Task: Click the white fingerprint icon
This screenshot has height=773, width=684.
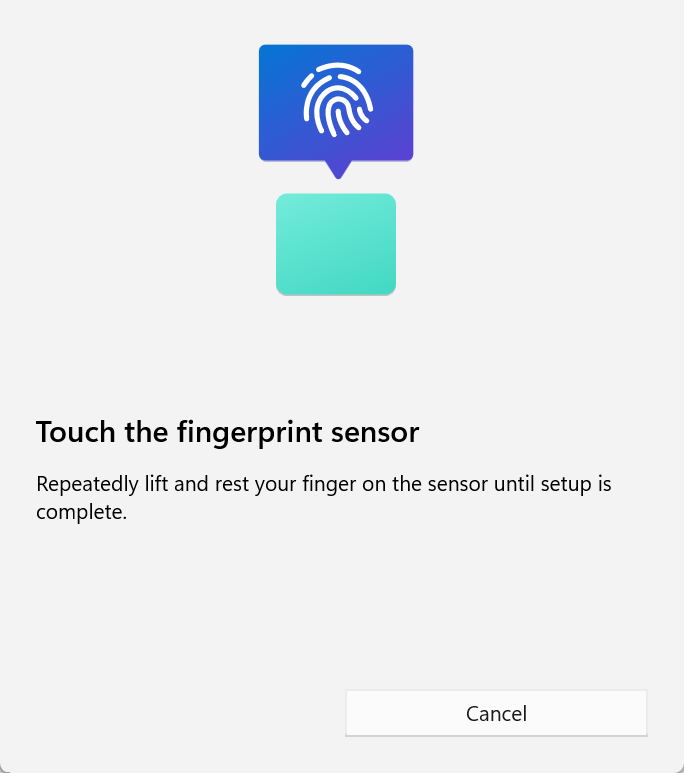Action: 337,100
